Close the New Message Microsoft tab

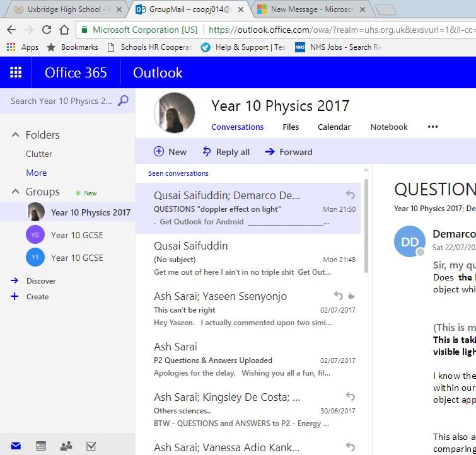coord(362,9)
